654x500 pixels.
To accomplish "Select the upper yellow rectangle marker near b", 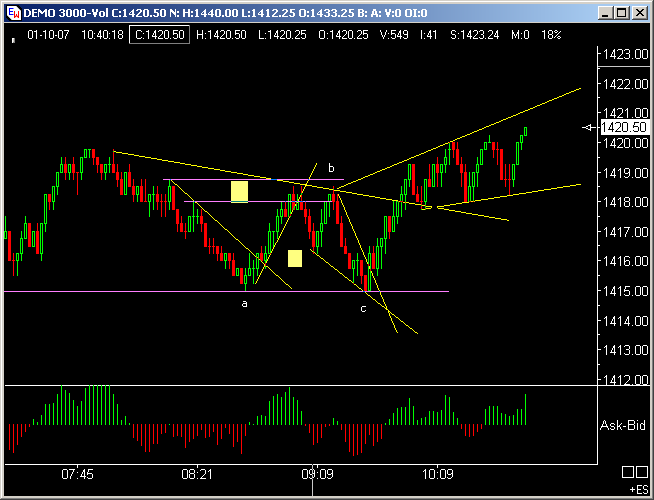I will pos(239,192).
